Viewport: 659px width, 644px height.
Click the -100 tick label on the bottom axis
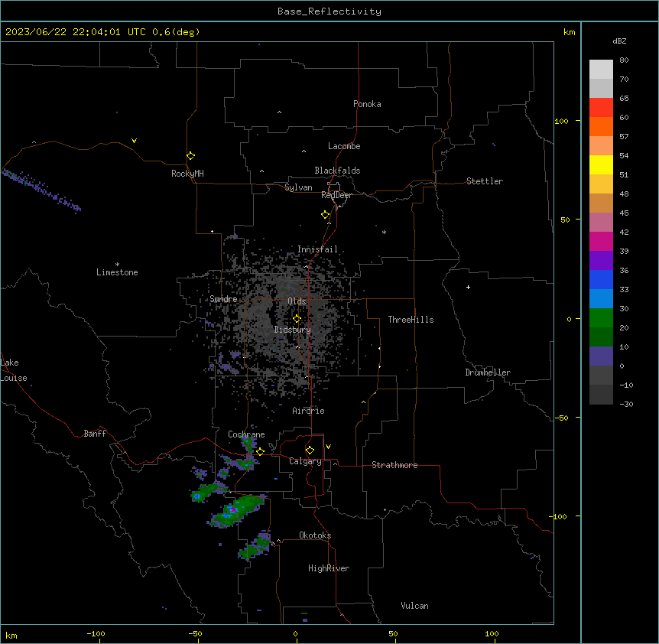tap(96, 633)
